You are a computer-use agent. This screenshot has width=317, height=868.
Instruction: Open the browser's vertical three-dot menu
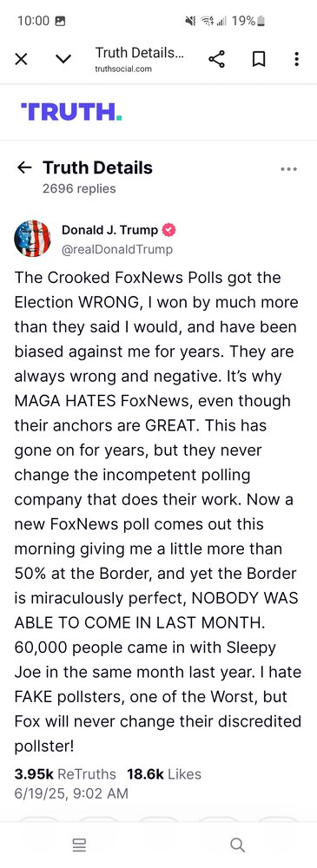pyautogui.click(x=297, y=59)
